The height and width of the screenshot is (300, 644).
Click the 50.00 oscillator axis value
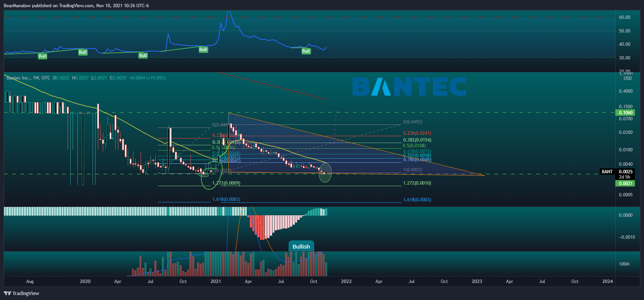pos(624,31)
